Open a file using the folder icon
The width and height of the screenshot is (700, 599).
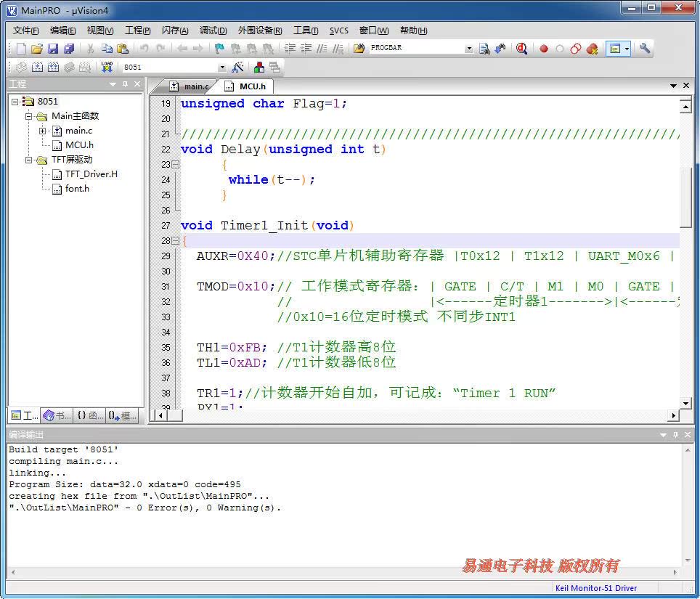click(37, 48)
